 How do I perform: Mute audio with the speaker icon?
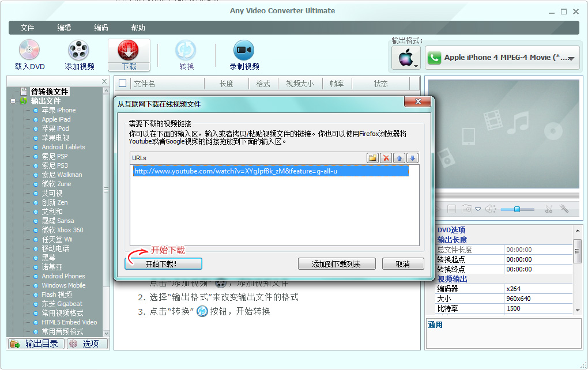(491, 209)
